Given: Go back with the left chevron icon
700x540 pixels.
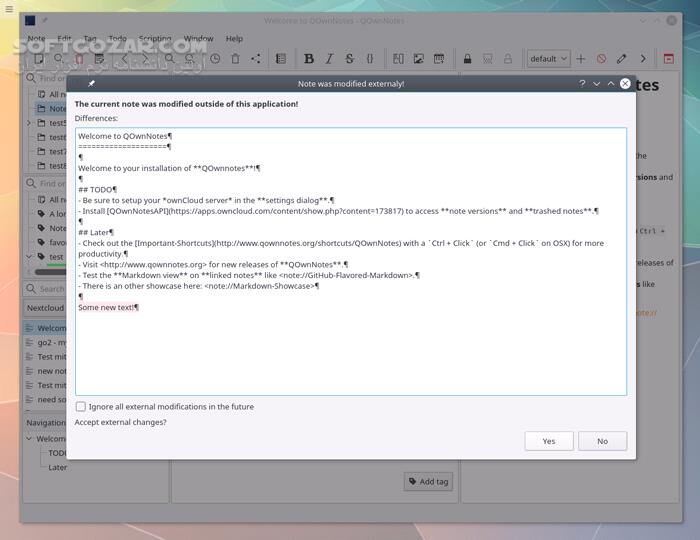Looking at the screenshot, I should click(125, 59).
